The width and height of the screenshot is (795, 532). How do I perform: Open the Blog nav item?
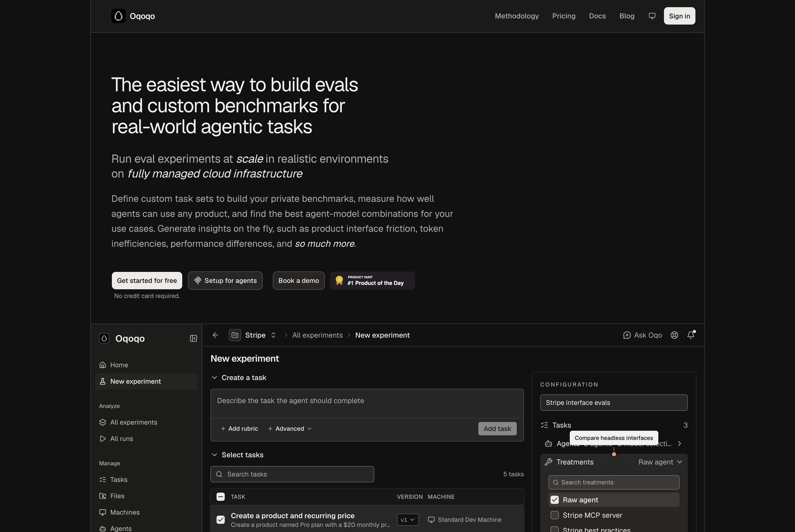click(627, 16)
